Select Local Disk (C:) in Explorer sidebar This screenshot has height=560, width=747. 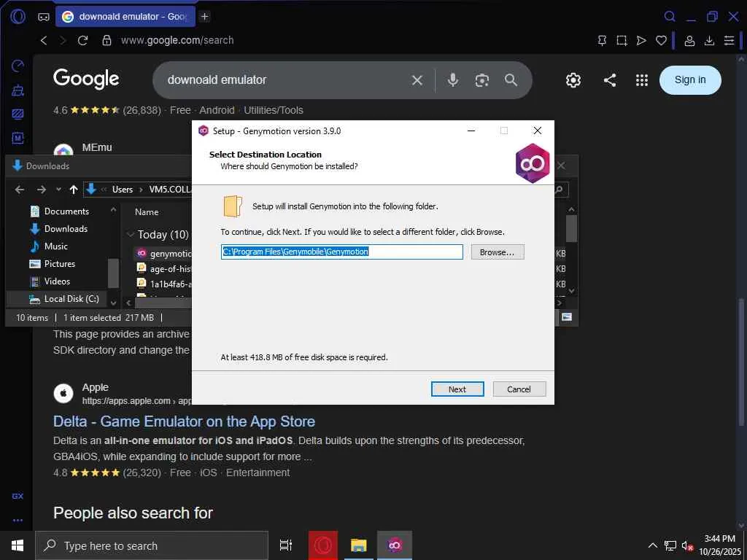coord(64,299)
